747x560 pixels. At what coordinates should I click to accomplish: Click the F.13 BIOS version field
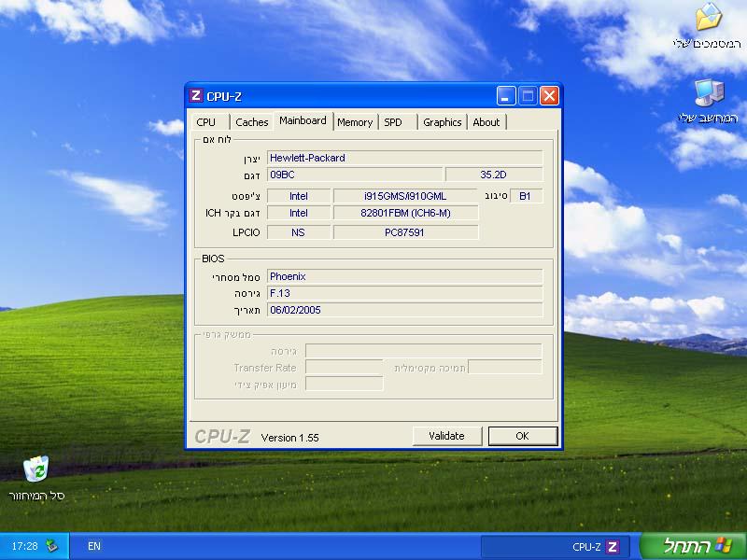pos(404,293)
